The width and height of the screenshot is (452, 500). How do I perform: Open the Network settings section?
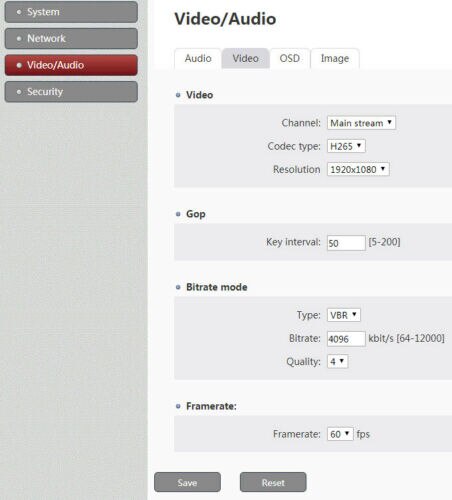click(71, 38)
